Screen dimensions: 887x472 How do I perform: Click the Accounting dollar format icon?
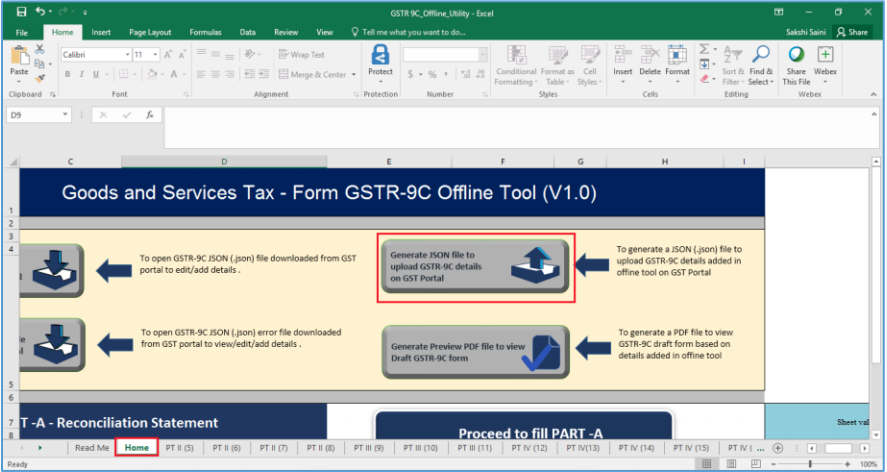pyautogui.click(x=411, y=74)
